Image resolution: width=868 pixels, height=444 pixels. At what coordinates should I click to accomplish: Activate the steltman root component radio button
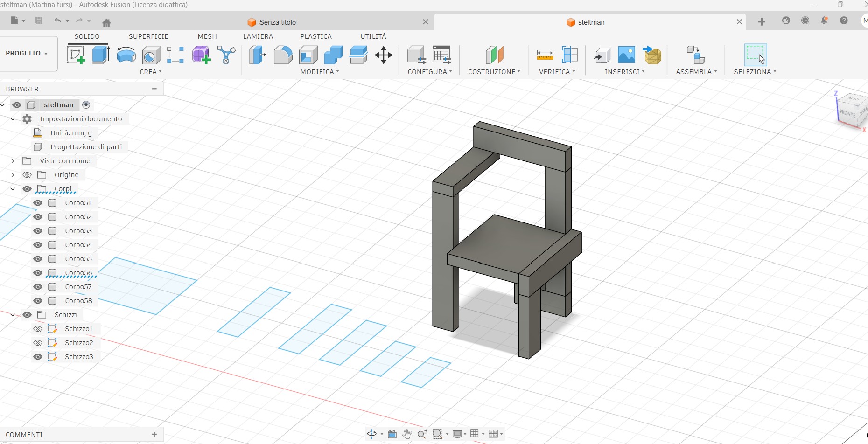coord(86,105)
